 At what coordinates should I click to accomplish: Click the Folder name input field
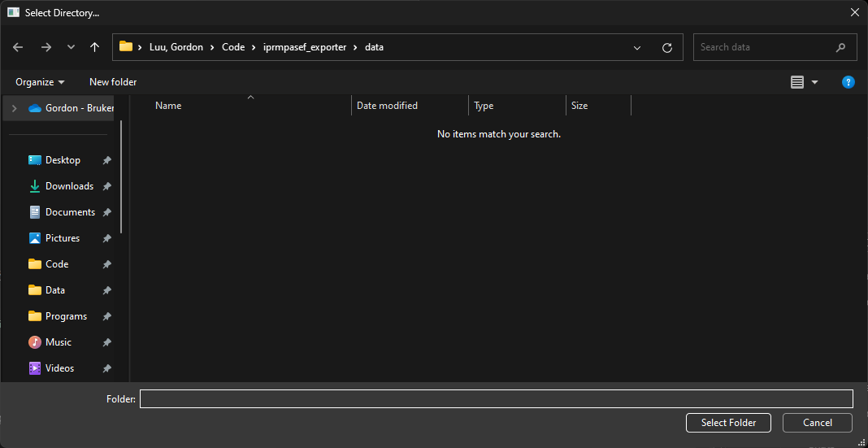coord(497,398)
